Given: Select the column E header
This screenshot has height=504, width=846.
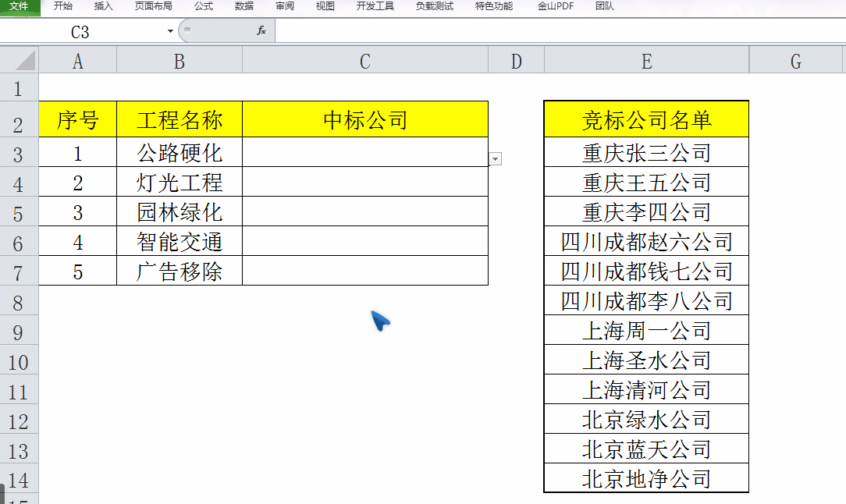Looking at the screenshot, I should [x=646, y=59].
